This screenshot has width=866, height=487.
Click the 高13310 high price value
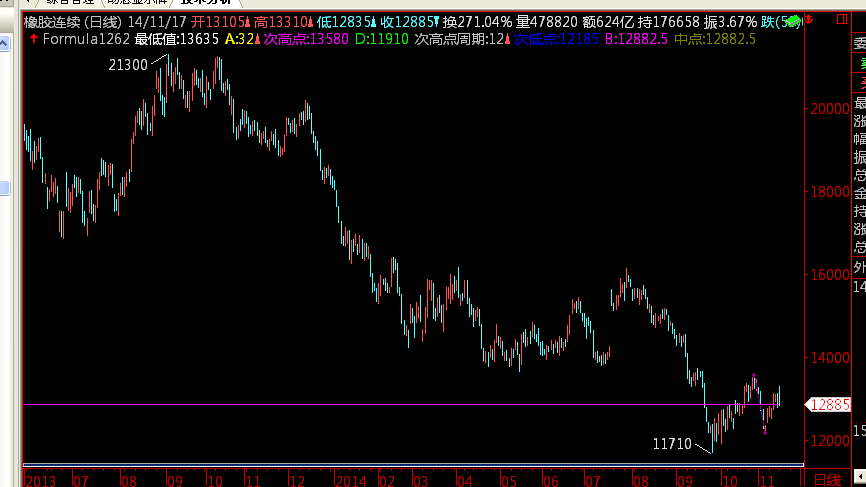pyautogui.click(x=281, y=22)
